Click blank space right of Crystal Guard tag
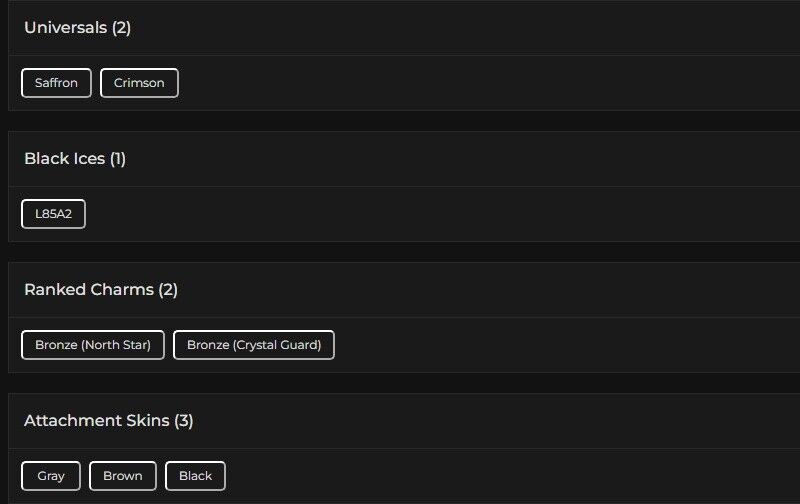 click(550, 345)
